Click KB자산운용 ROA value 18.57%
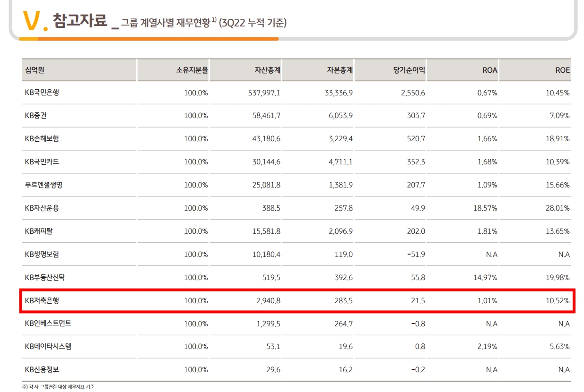 click(486, 208)
